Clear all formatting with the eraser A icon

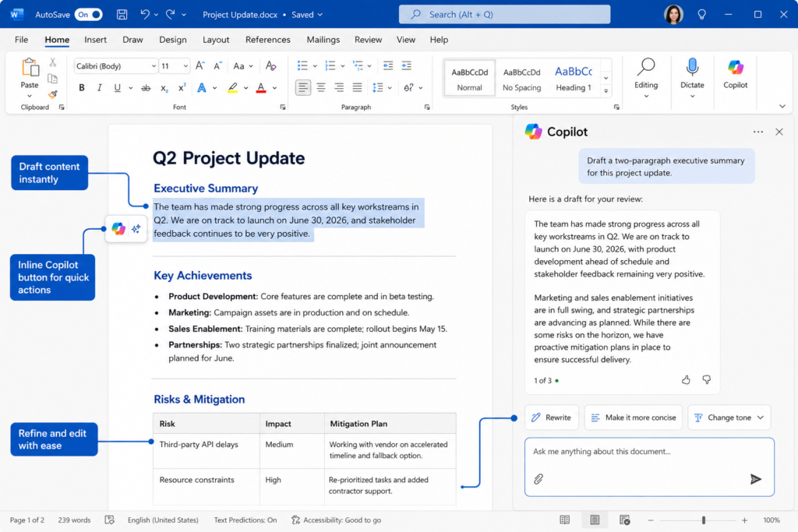pos(270,65)
